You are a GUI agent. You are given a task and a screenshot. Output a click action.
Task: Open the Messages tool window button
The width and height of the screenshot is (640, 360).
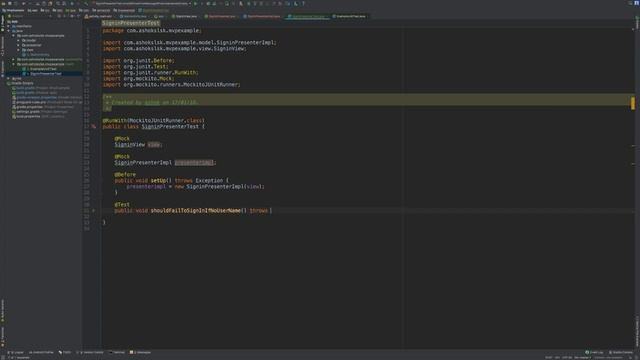pos(140,352)
